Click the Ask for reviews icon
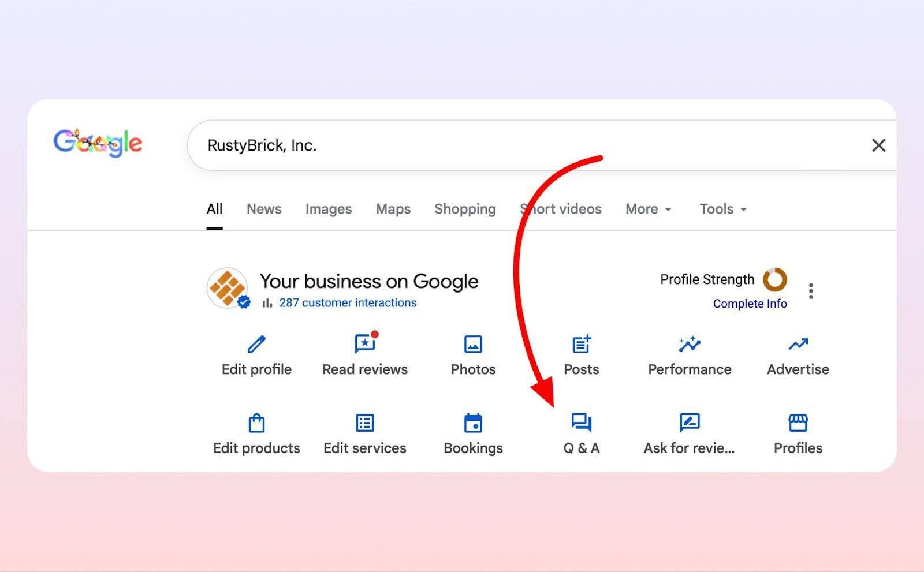924x572 pixels. coord(690,423)
